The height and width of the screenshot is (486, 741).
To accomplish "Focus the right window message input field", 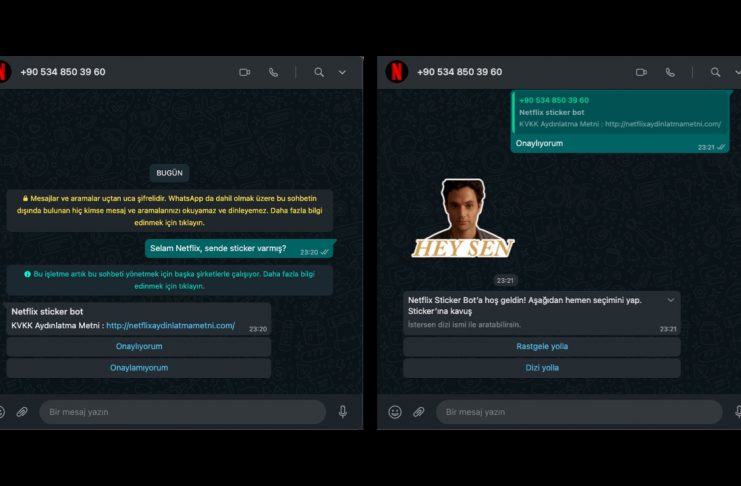I will (579, 412).
